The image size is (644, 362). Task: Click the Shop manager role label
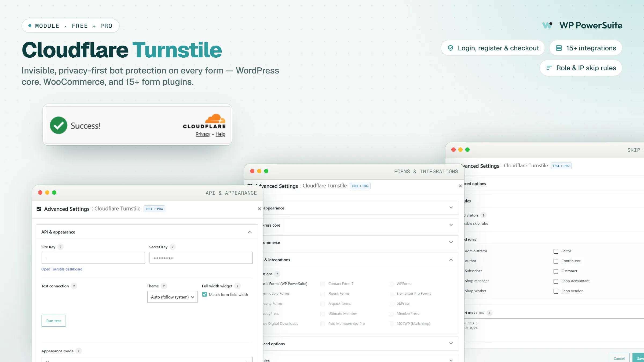[x=477, y=281]
